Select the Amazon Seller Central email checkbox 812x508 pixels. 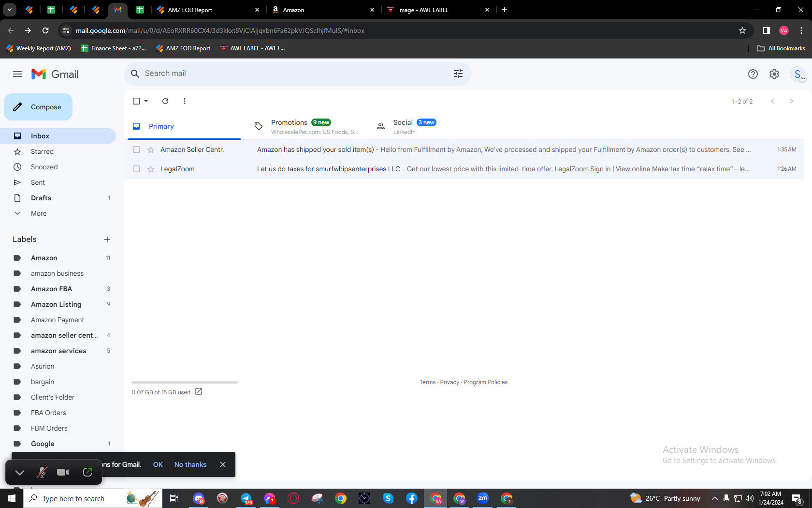(x=136, y=149)
